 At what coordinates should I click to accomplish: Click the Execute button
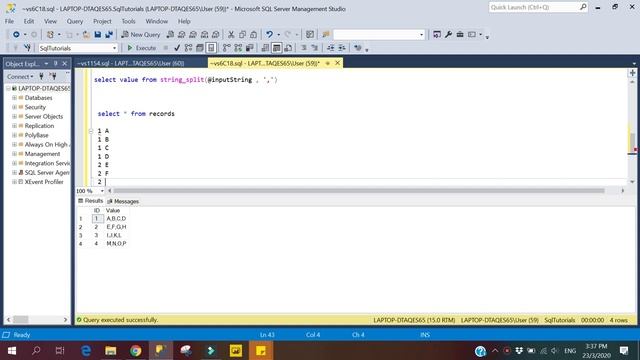(x=142, y=48)
